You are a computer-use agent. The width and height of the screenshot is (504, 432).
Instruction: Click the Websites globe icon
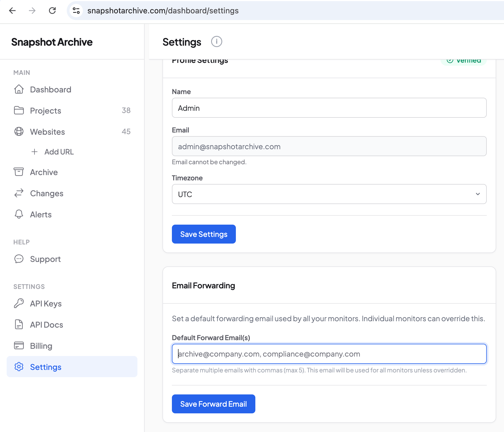click(19, 132)
